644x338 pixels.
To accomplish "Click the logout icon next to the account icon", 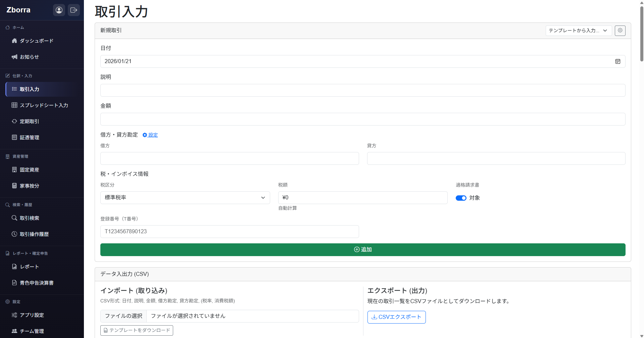I will (74, 10).
